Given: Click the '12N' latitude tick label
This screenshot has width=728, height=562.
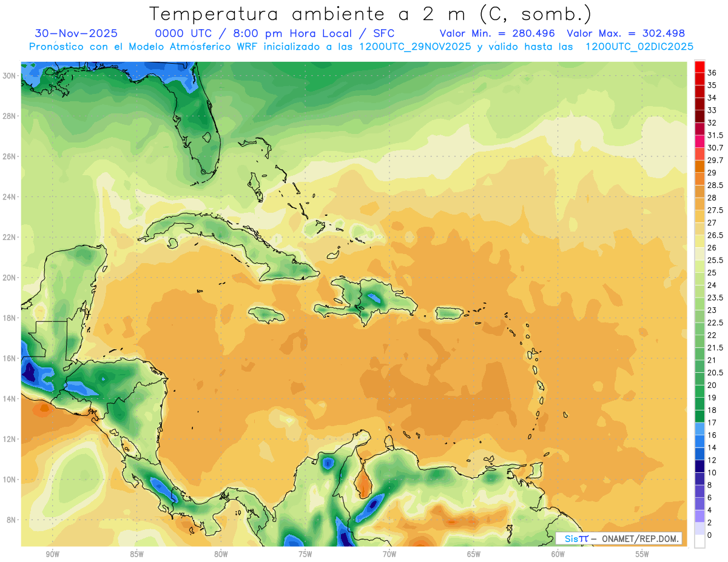Looking at the screenshot, I should [10, 439].
